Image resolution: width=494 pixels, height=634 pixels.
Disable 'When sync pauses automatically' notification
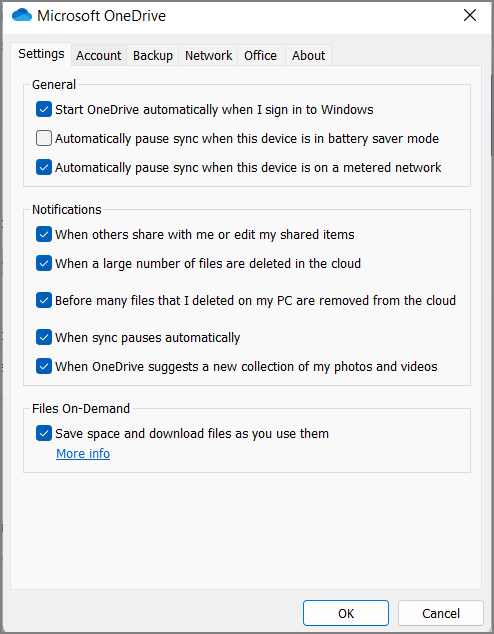[x=44, y=337]
